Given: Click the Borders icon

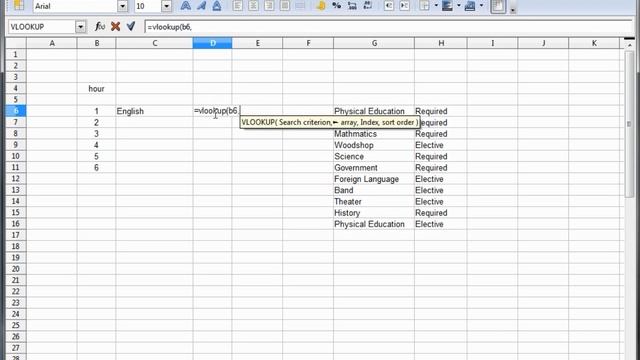Looking at the screenshot, I should point(425,6).
